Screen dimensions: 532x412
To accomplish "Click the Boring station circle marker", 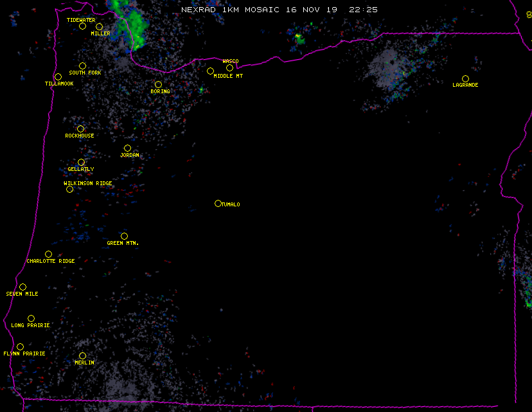I will click(158, 85).
